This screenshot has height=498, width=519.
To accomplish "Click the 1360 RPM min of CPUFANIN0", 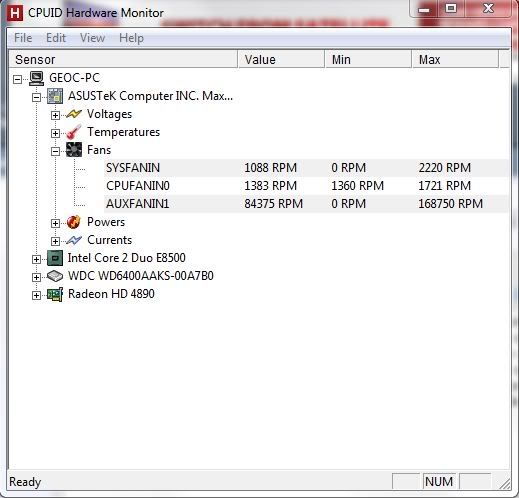I will pyautogui.click(x=357, y=186).
